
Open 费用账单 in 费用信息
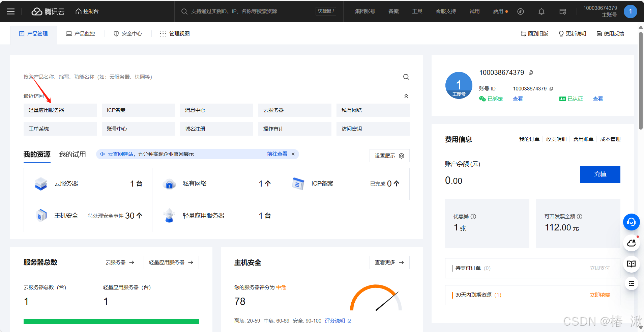pos(583,139)
